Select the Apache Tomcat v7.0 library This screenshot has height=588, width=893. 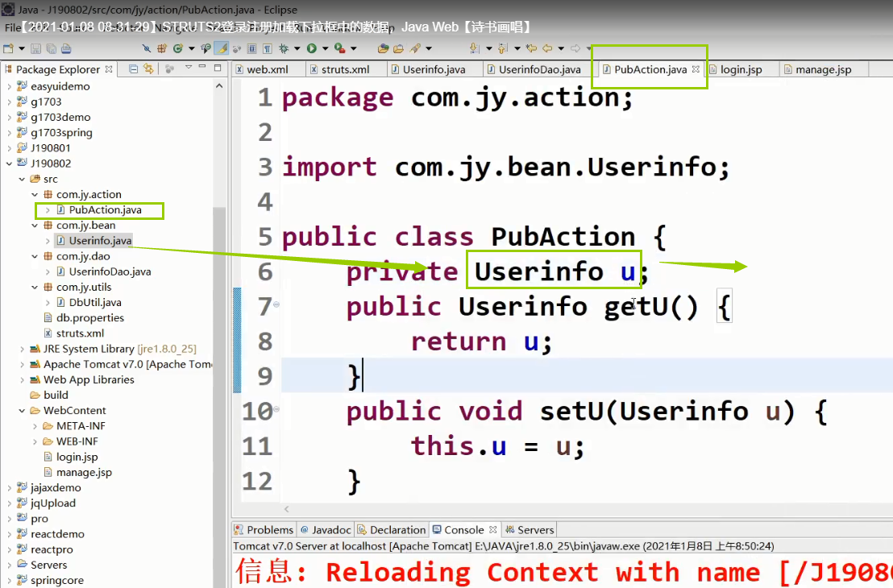tap(127, 364)
